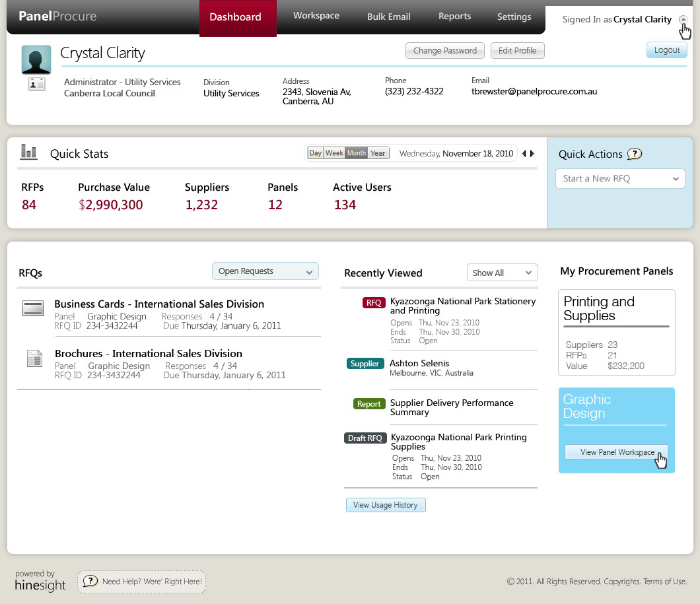
Task: Click the Panels count 12
Action: [275, 205]
